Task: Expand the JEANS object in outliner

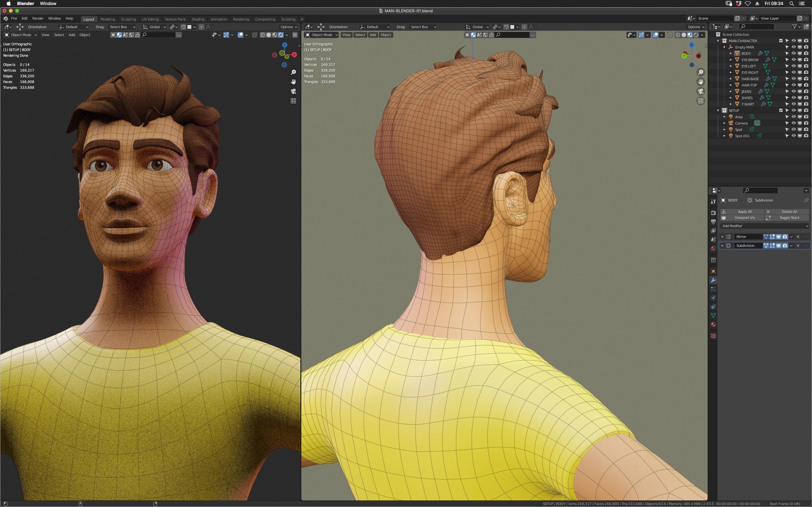Action: (x=731, y=92)
